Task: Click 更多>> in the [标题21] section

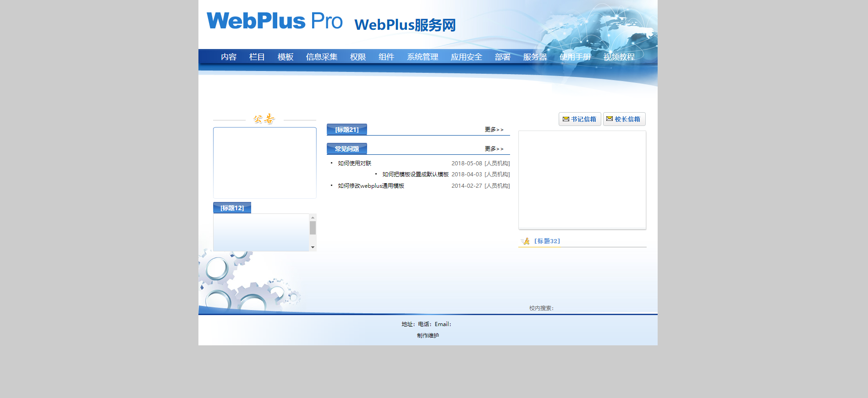Action: (x=494, y=130)
